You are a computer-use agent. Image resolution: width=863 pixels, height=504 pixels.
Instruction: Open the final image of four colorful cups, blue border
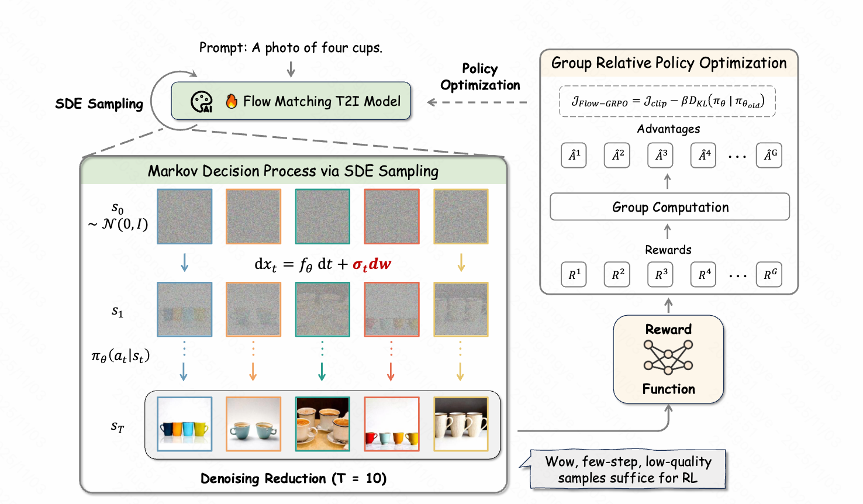pos(185,424)
